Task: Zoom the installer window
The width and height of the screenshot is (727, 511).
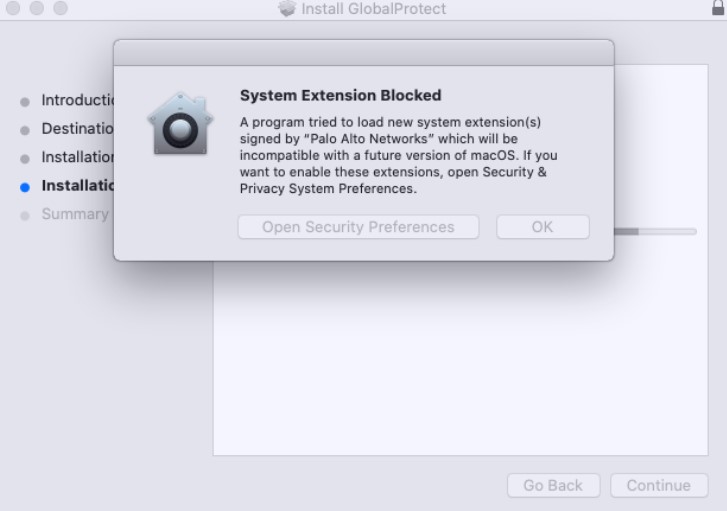Action: [x=59, y=8]
